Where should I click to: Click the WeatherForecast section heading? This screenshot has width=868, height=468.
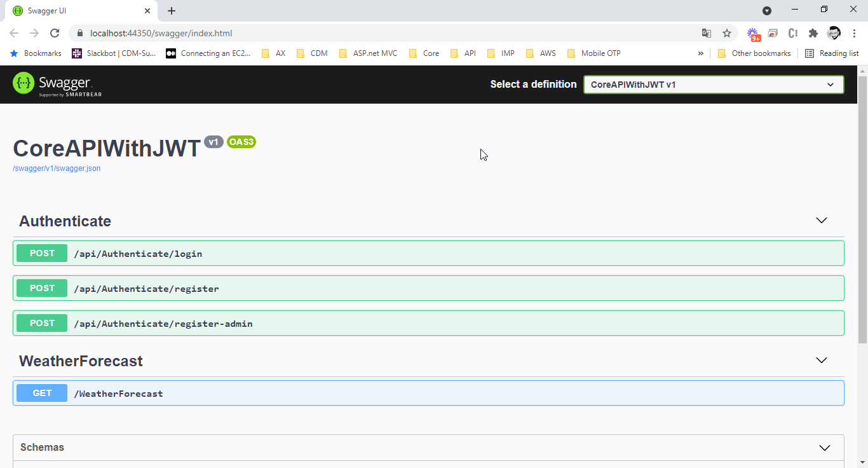tap(81, 361)
